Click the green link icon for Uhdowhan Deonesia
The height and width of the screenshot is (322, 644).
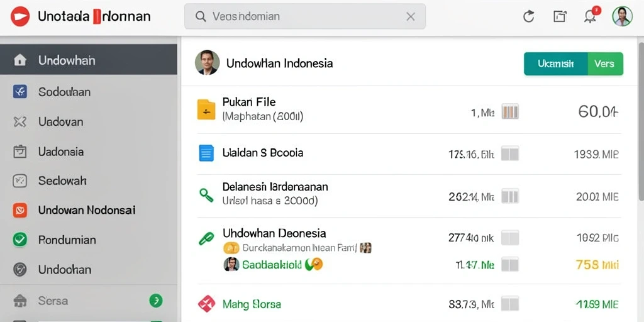click(x=206, y=238)
